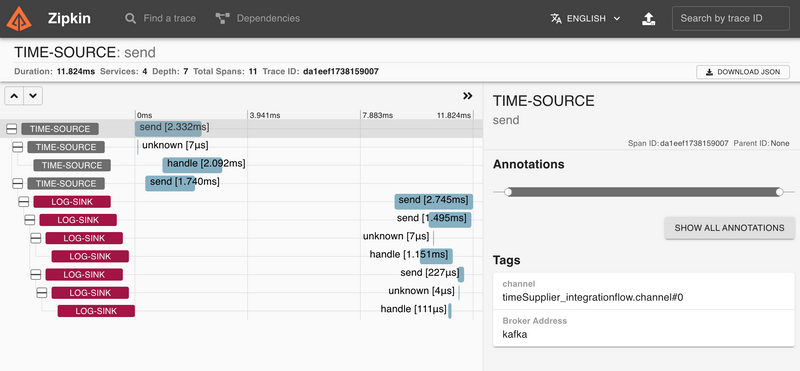Click the 7.883ms timeline tick label
The image size is (800, 371).
[x=378, y=115]
